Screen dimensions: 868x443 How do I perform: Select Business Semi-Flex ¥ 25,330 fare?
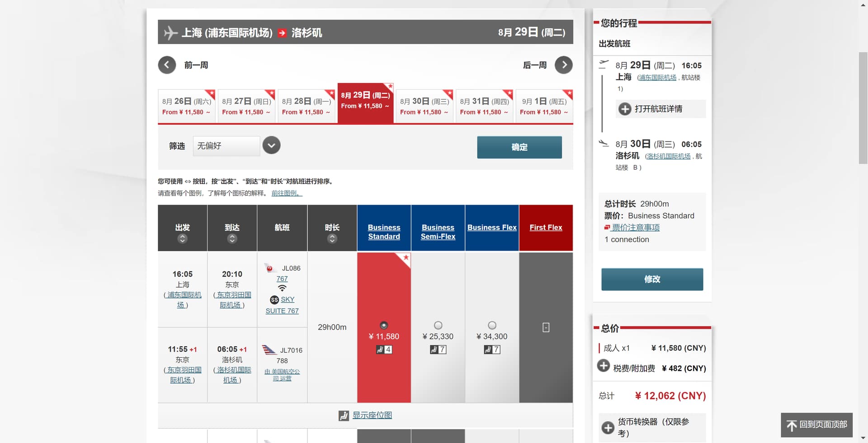point(438,325)
